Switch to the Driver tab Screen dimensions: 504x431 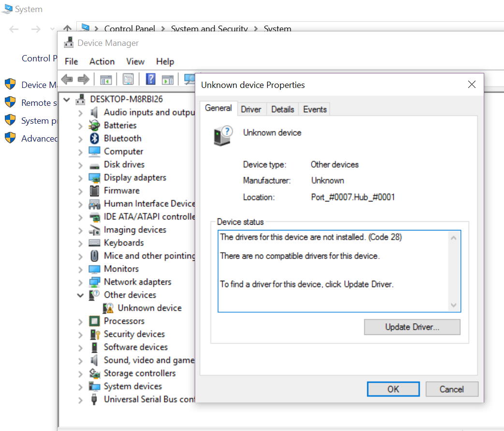tap(251, 109)
